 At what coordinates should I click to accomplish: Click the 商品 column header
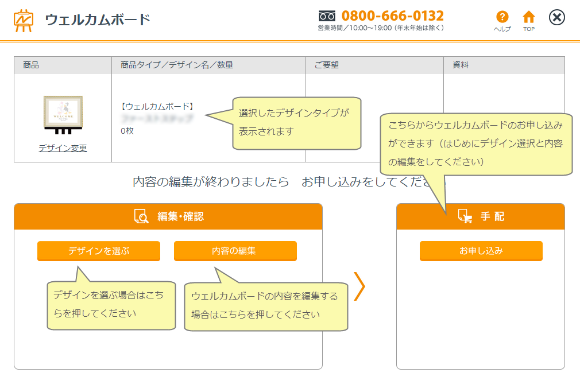click(31, 65)
